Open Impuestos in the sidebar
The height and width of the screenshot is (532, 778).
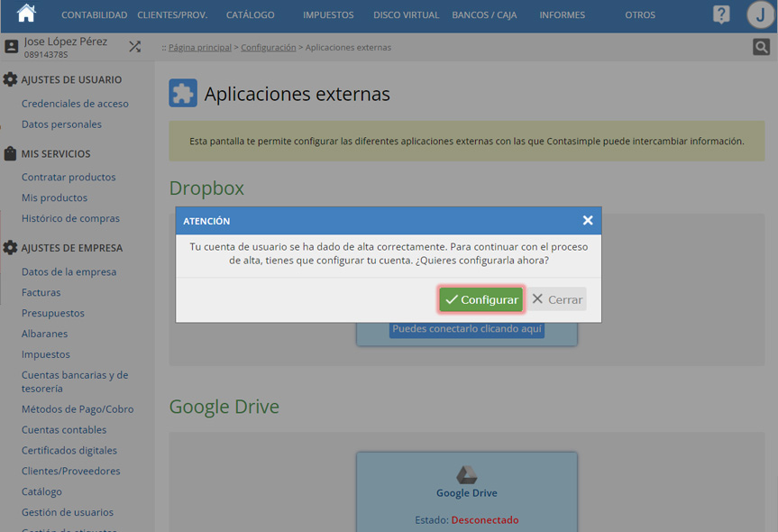click(x=46, y=354)
